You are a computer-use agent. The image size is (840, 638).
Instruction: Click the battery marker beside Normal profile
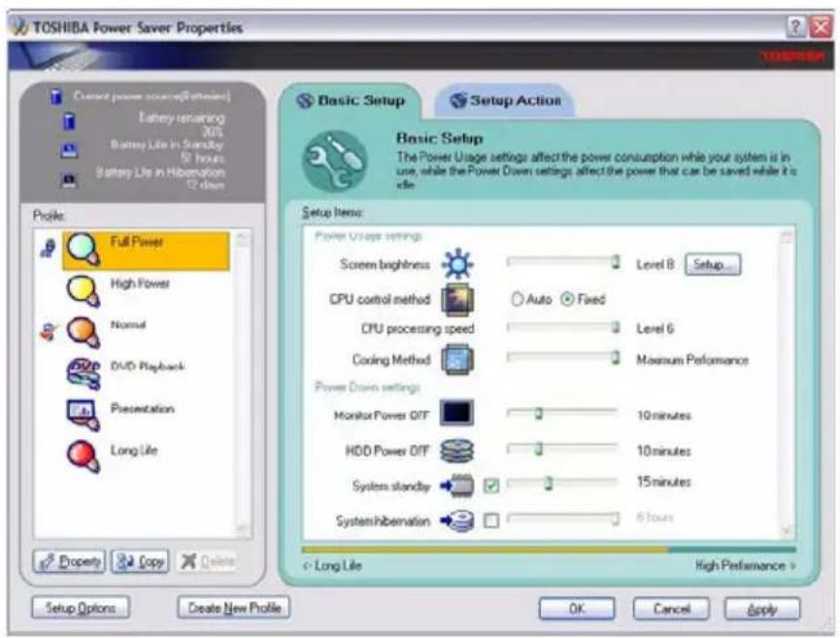pos(49,332)
